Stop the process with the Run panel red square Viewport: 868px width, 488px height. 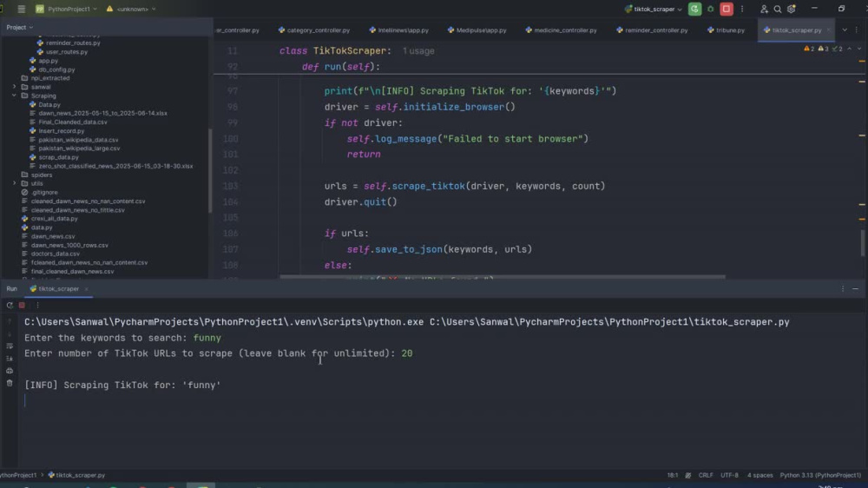pos(23,305)
